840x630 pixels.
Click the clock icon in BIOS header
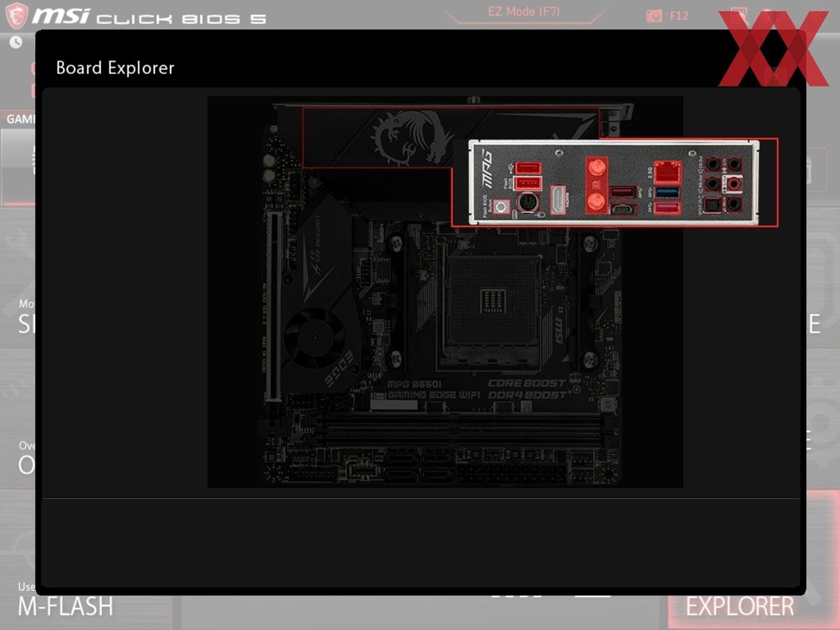coord(16,42)
